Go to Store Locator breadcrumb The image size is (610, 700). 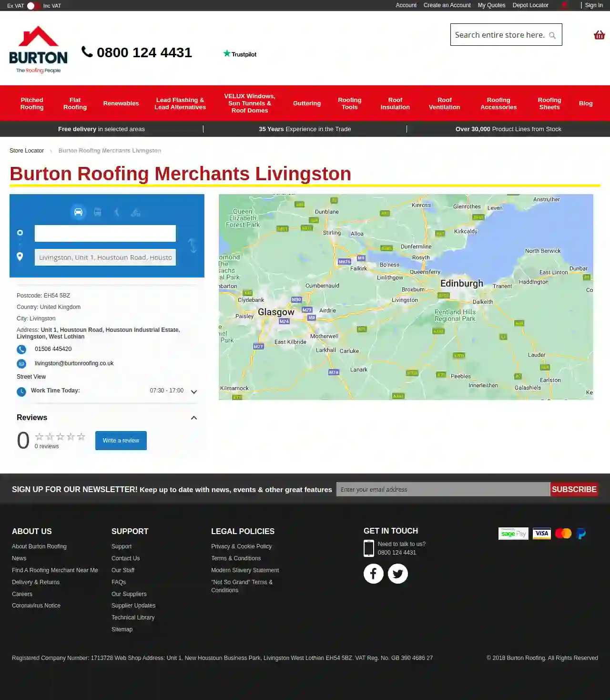(27, 151)
